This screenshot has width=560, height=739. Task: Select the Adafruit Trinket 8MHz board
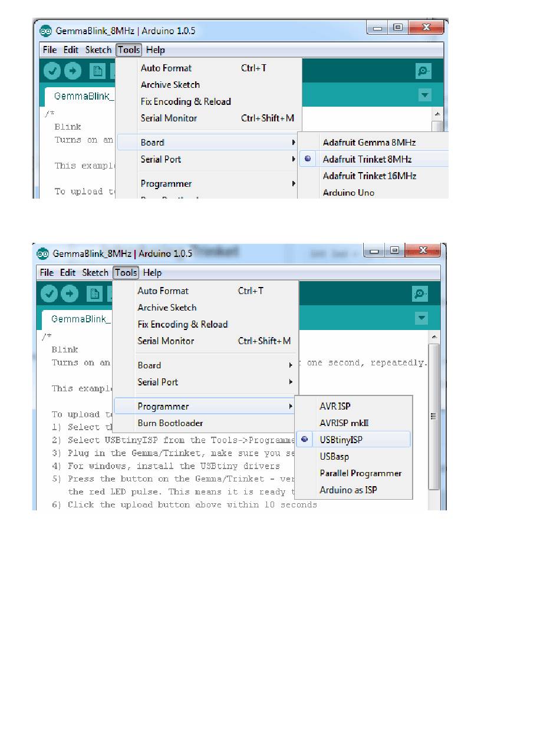click(x=373, y=159)
